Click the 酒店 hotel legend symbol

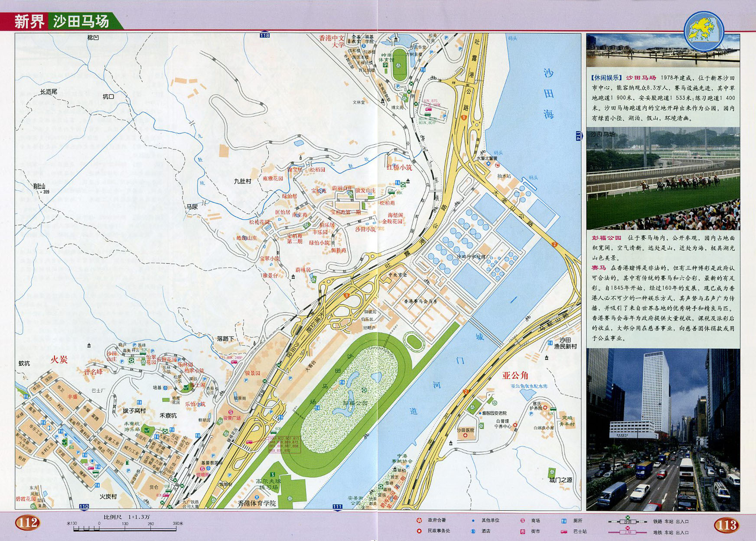(x=472, y=531)
